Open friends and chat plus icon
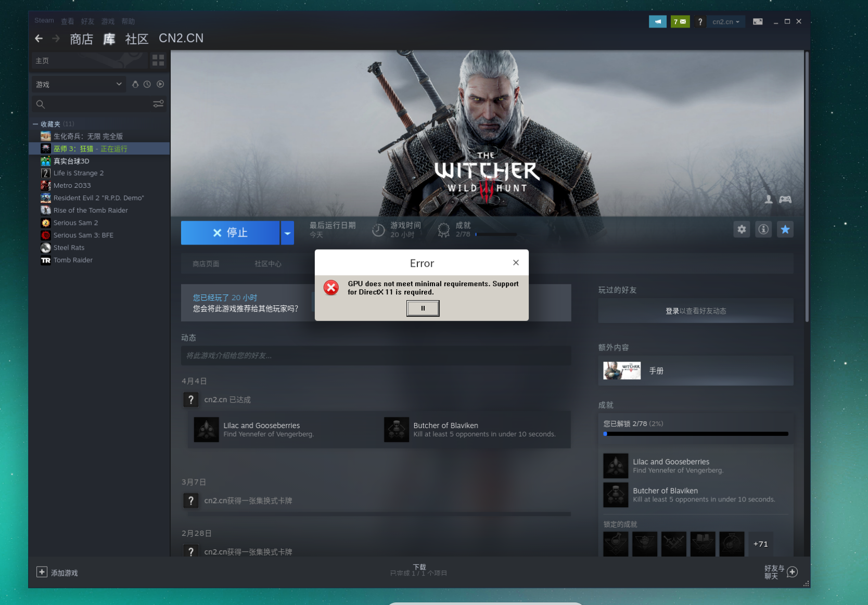 click(x=793, y=572)
